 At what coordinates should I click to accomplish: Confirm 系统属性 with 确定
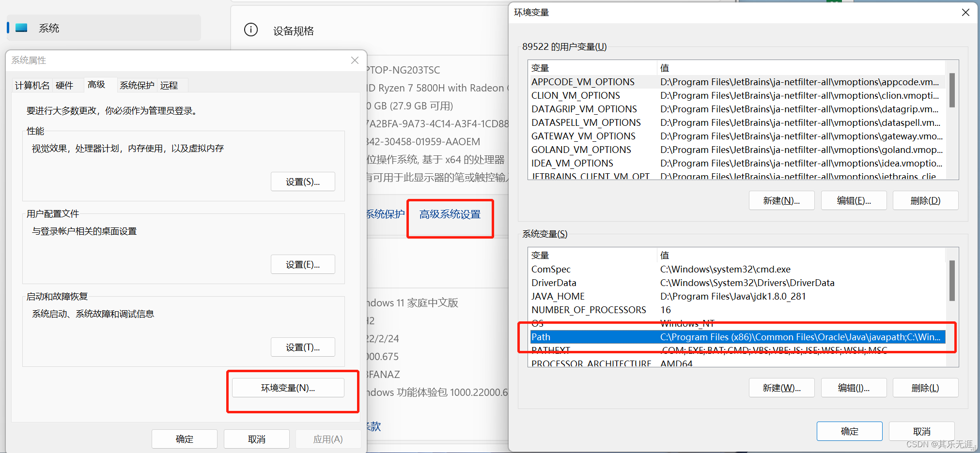pyautogui.click(x=185, y=439)
